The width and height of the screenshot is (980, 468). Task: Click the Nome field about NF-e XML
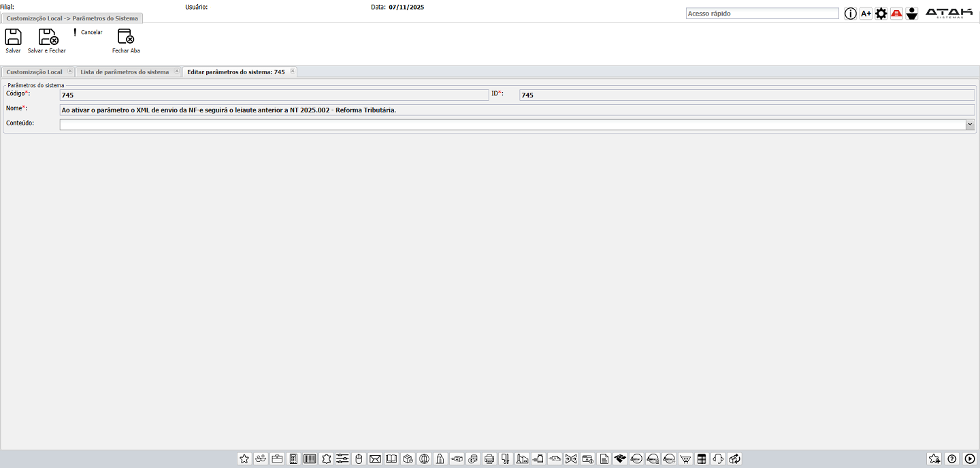point(517,110)
